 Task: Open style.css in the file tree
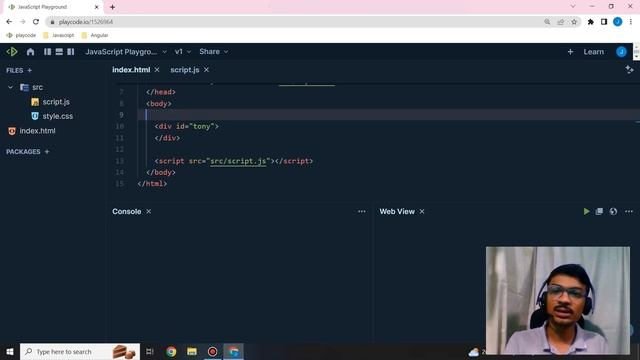click(52, 116)
